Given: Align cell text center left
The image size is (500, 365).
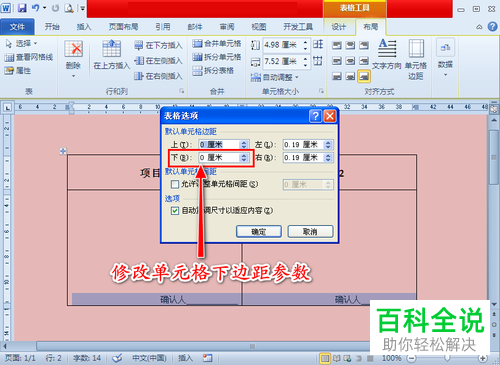Looking at the screenshot, I should [x=337, y=61].
